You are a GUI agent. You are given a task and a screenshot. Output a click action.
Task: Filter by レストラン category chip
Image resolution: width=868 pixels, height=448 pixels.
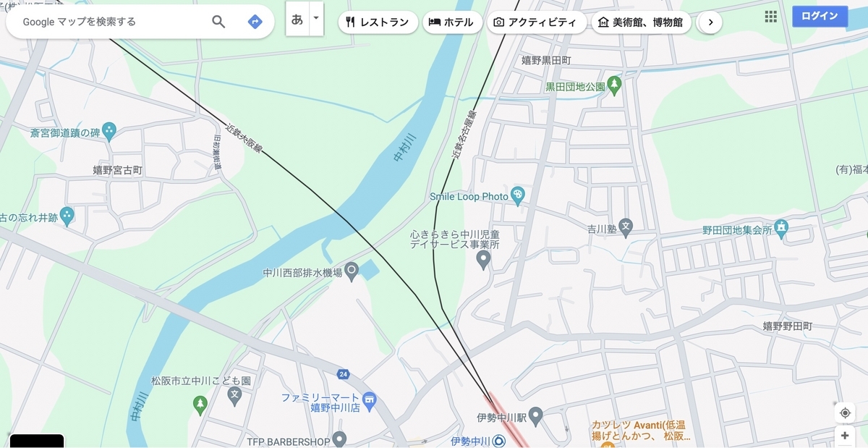coord(378,22)
